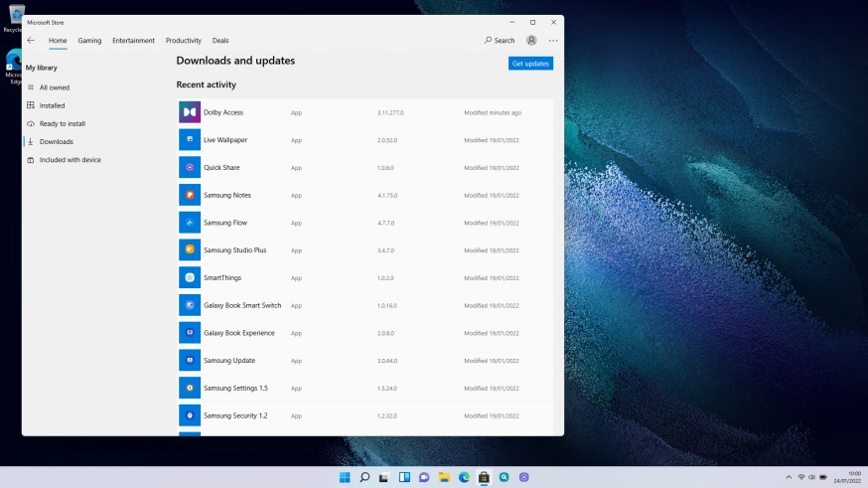Click the Dolby Access app icon
The height and width of the screenshot is (488, 868).
190,112
